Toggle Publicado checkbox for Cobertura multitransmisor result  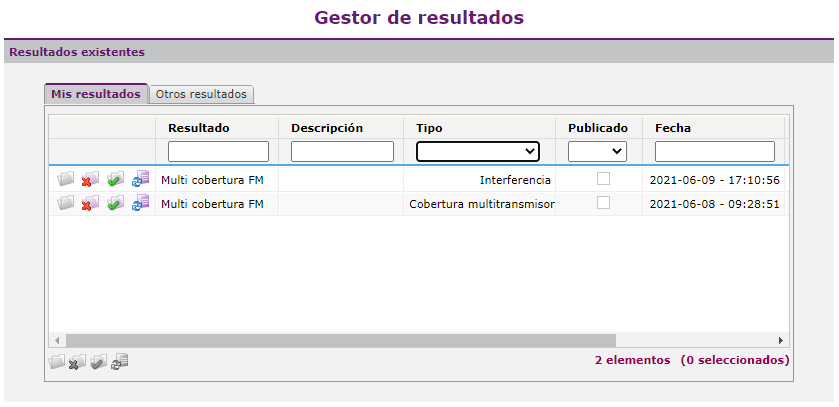[604, 203]
